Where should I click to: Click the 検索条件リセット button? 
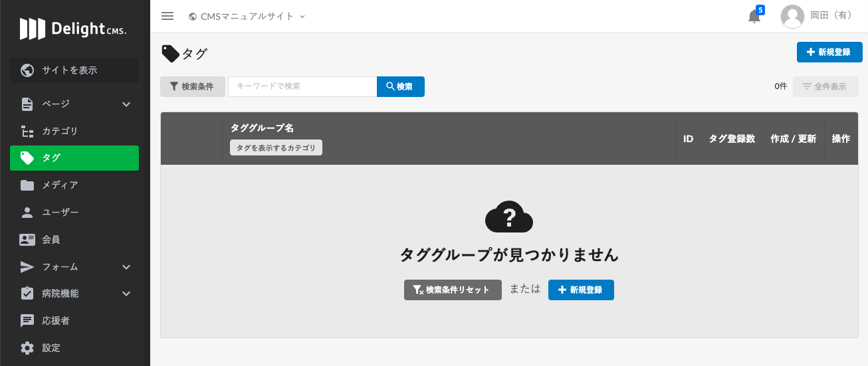(x=453, y=290)
